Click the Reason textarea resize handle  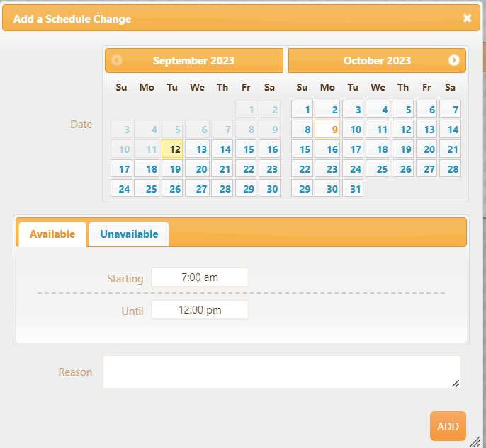tap(456, 384)
